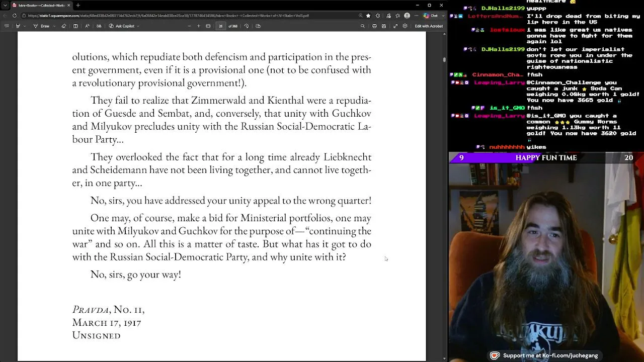
Task: Click the 'March 17, 1917' date line
Action: (107, 322)
